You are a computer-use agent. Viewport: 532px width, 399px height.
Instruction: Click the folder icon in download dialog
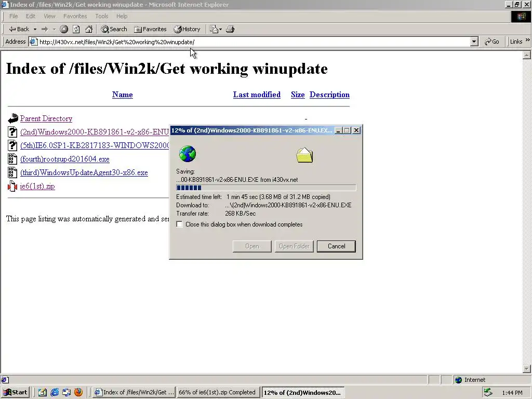(x=304, y=155)
